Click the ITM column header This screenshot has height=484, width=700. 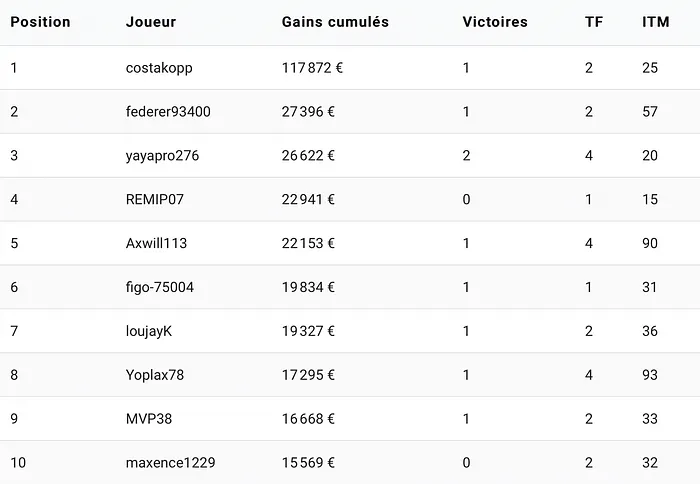point(655,22)
